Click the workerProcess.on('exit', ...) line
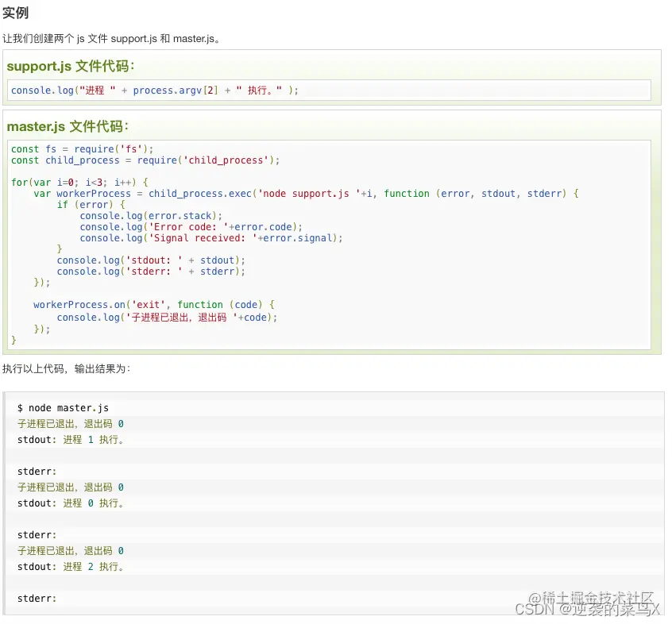Viewport: 672px width, 624px height. tap(154, 305)
